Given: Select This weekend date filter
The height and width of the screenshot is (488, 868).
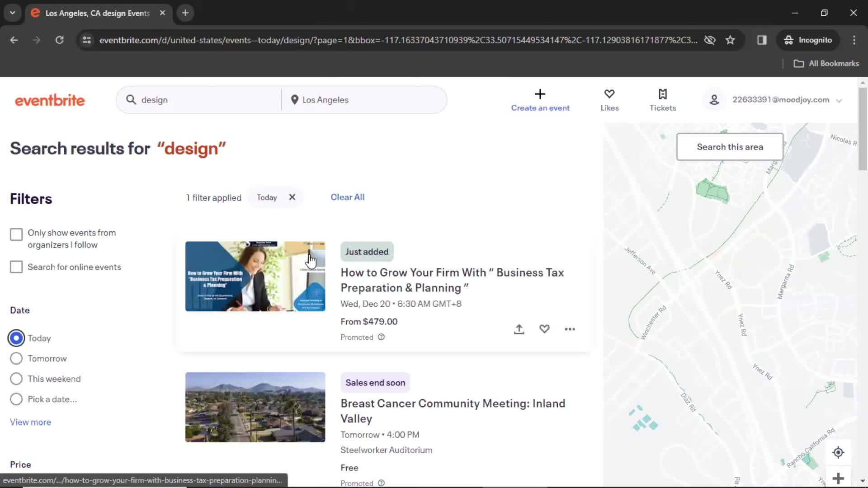Looking at the screenshot, I should pos(16,379).
